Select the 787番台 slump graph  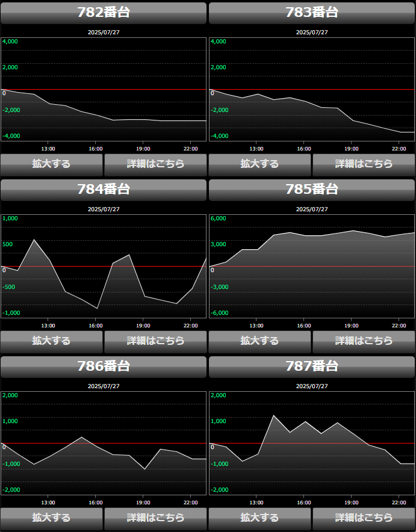pyautogui.click(x=312, y=443)
